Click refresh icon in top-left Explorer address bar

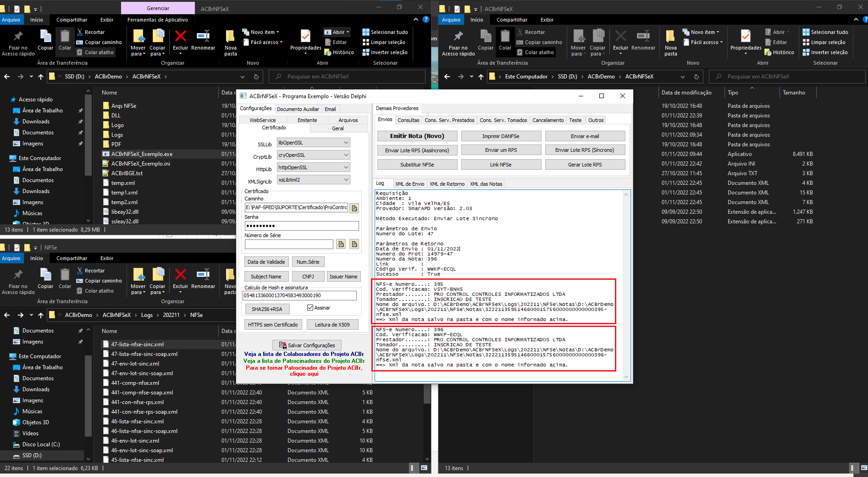coord(256,77)
